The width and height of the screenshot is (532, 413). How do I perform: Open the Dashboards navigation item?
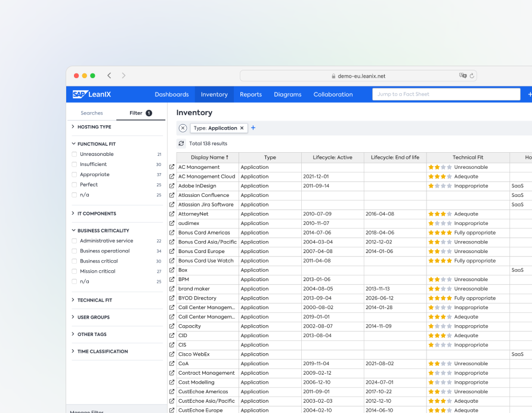coord(172,94)
